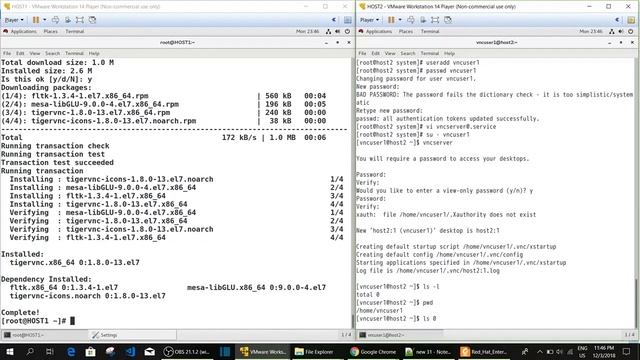Open Places menu in HOST2

[406, 31]
